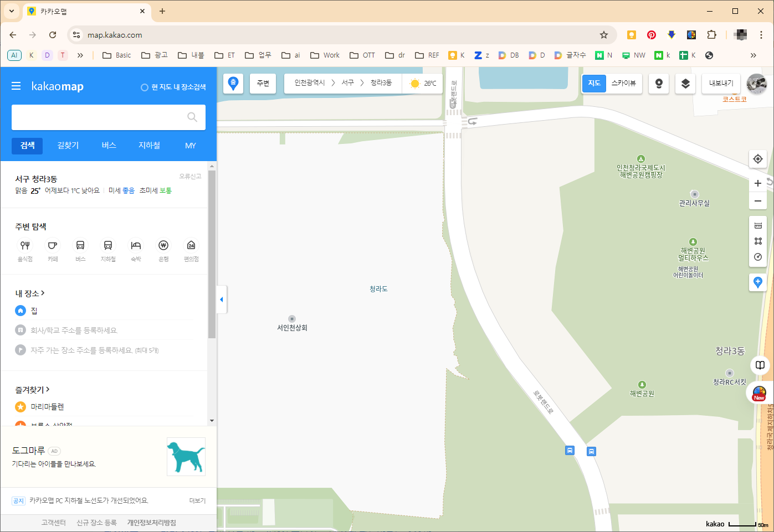Click the left bus stop marker
The height and width of the screenshot is (532, 774).
570,450
